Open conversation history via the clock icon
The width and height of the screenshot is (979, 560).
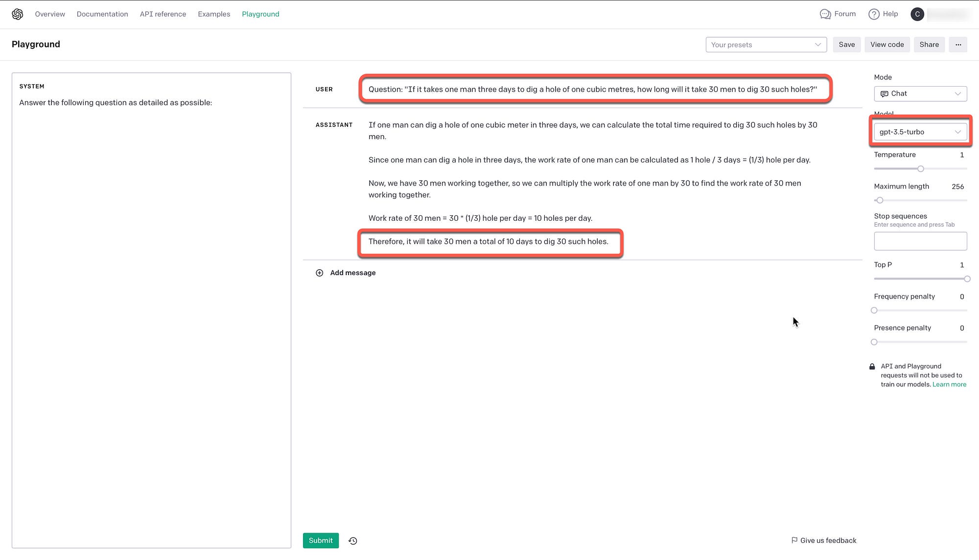click(352, 540)
